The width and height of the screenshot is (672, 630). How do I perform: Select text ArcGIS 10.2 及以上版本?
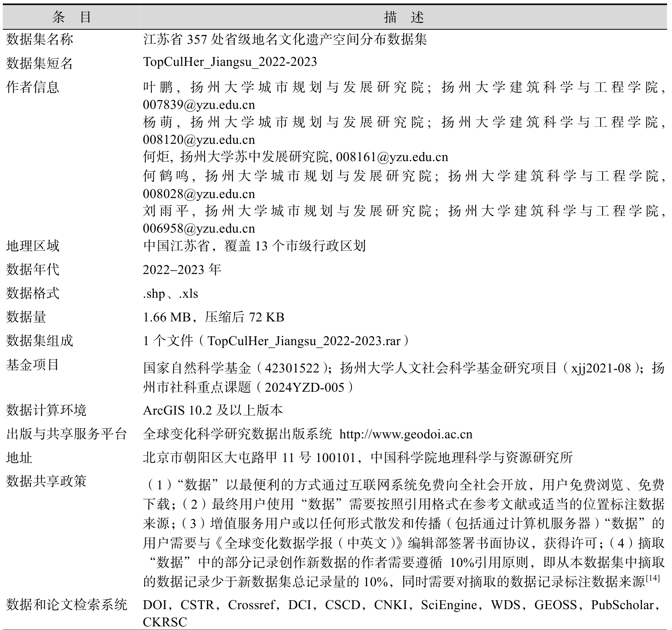(x=213, y=410)
